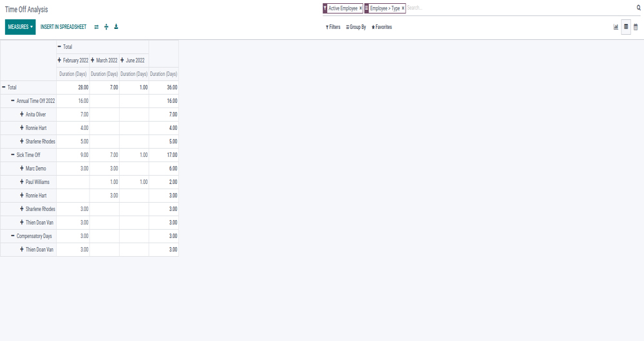
Task: Open the Measures dropdown
Action: 20,27
